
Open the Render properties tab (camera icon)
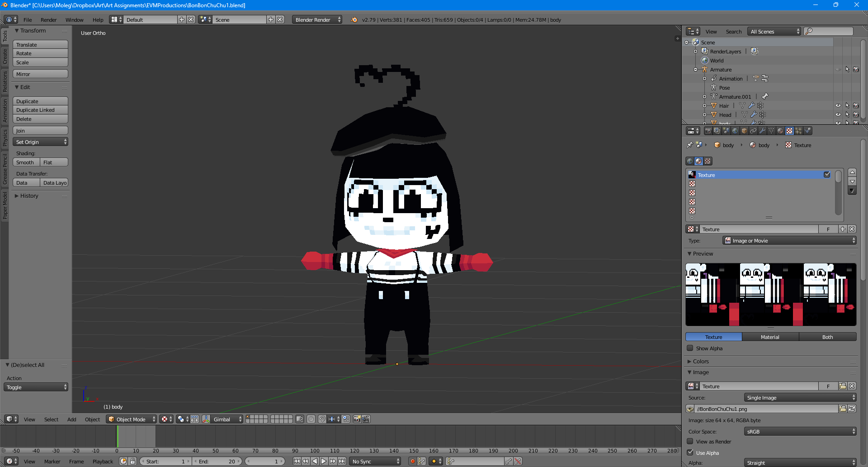708,131
